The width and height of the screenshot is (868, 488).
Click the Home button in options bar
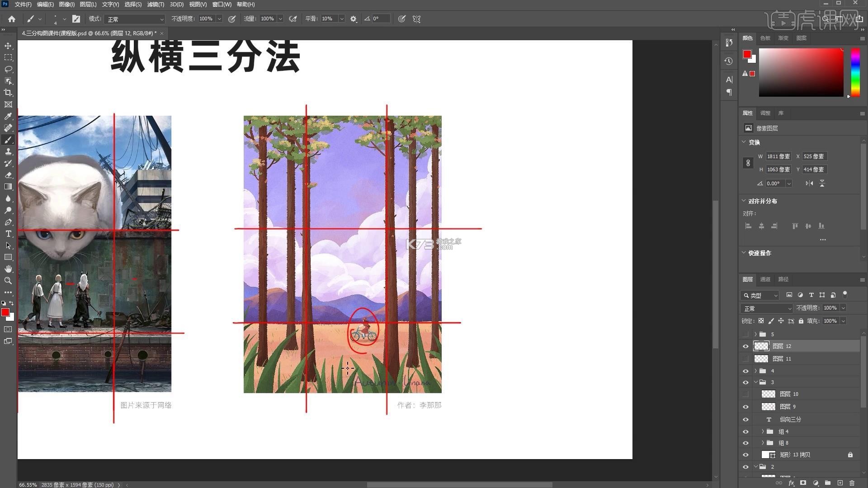click(12, 19)
